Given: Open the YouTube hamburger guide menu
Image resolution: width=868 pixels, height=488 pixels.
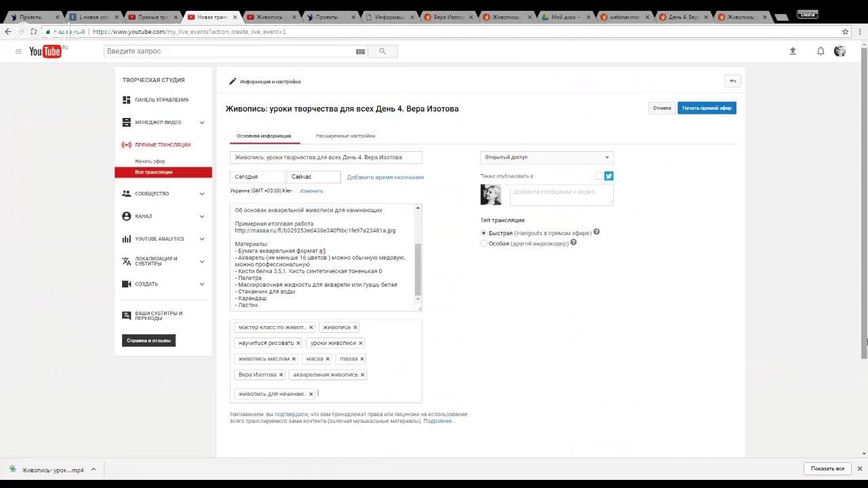Looking at the screenshot, I should point(18,52).
